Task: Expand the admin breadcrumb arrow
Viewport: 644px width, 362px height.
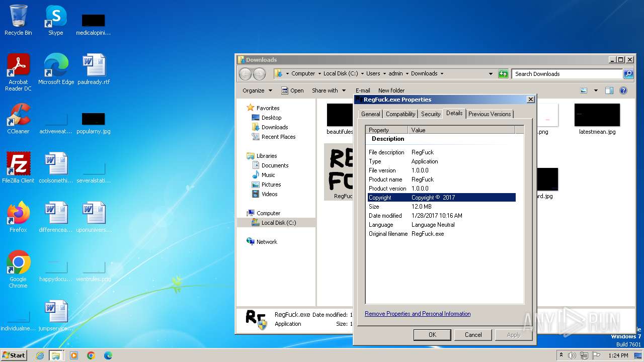Action: point(407,74)
